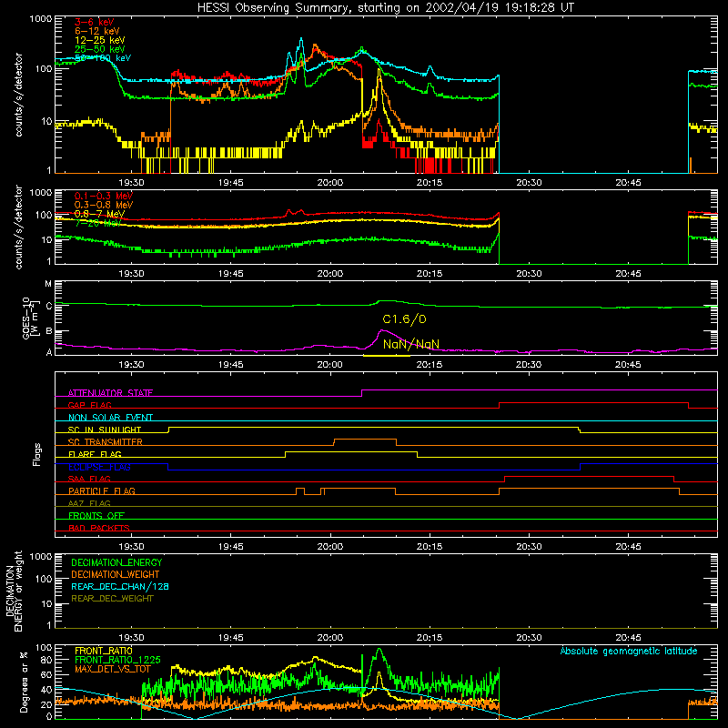Select the NON_SOLAR_EVENT flag label
728x728 pixels.
pos(110,418)
